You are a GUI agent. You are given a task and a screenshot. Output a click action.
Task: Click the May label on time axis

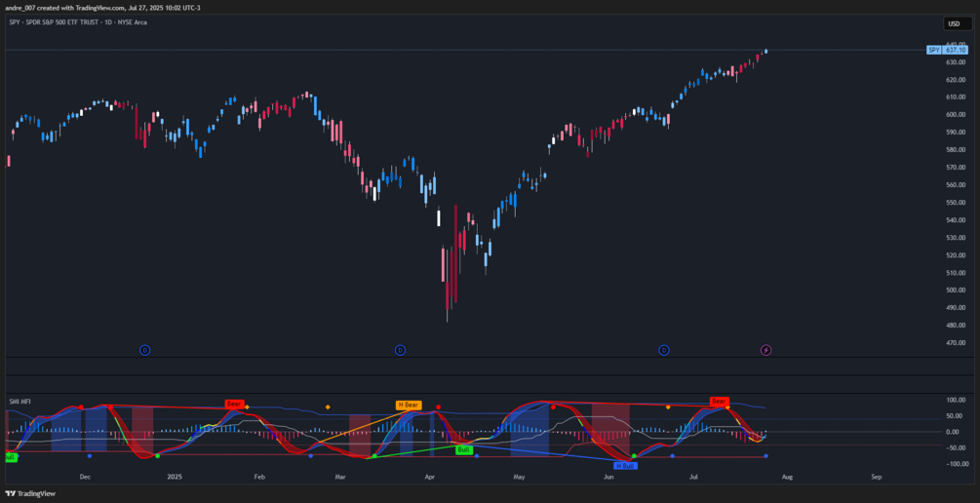pyautogui.click(x=519, y=477)
